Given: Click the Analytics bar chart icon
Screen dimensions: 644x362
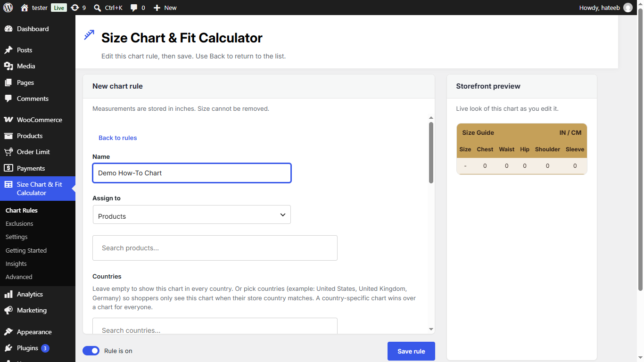Looking at the screenshot, I should click(x=8, y=294).
